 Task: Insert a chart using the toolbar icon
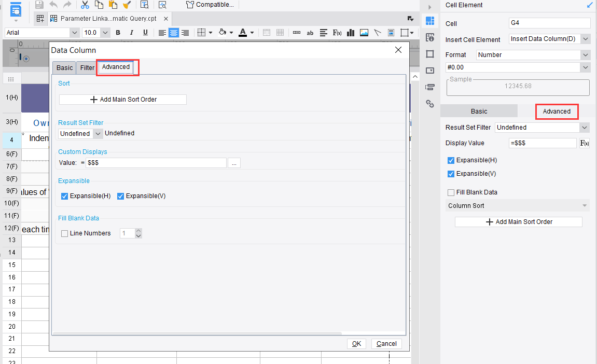[x=350, y=32]
